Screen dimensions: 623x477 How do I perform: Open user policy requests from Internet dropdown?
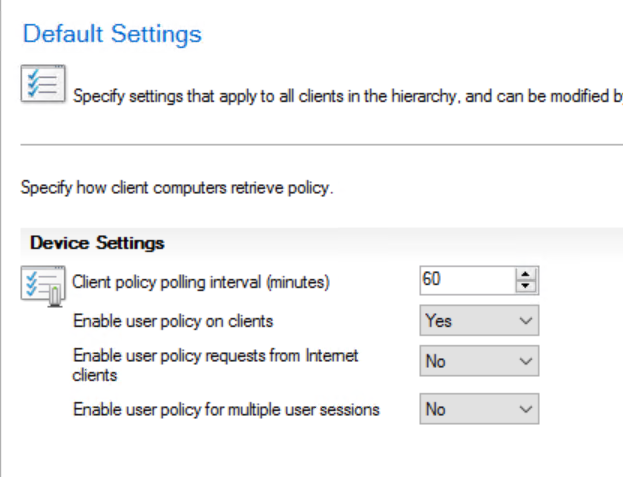click(x=479, y=361)
